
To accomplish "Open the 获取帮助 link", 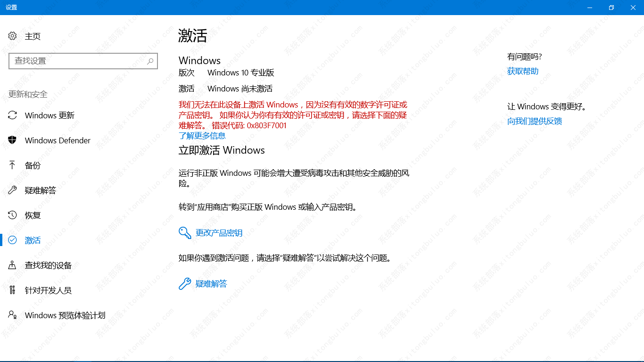I will coord(523,71).
